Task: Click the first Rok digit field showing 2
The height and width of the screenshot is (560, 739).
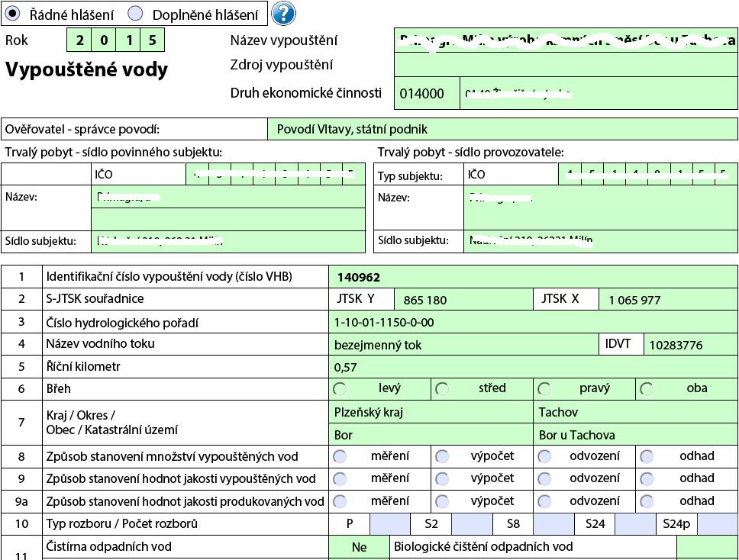Action: click(79, 40)
